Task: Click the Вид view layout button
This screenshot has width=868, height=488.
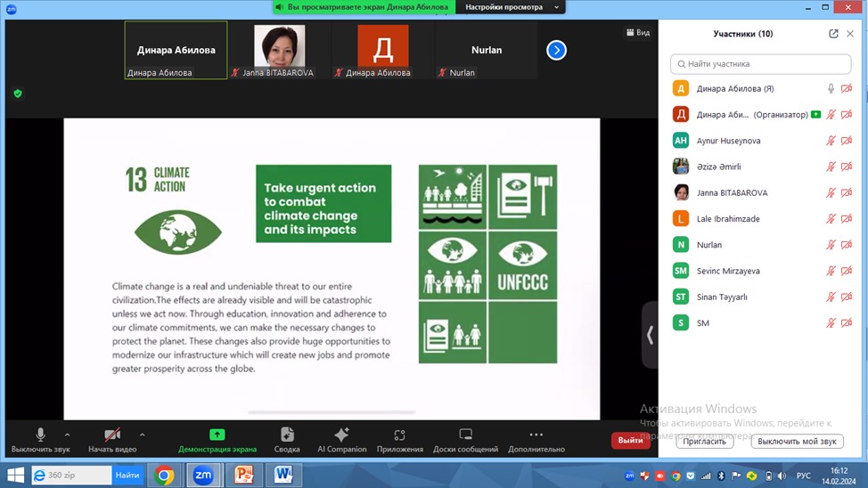Action: click(x=638, y=33)
